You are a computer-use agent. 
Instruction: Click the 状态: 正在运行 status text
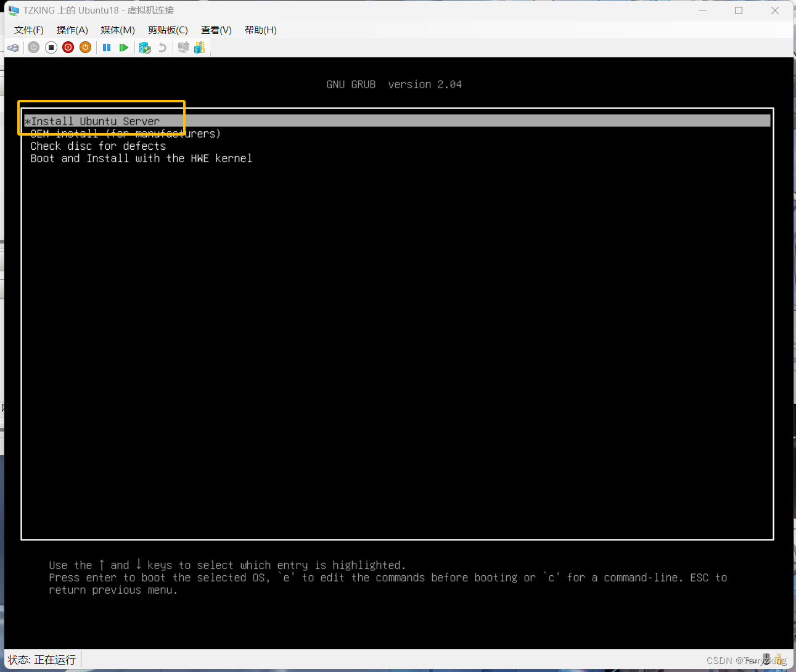coord(42,660)
